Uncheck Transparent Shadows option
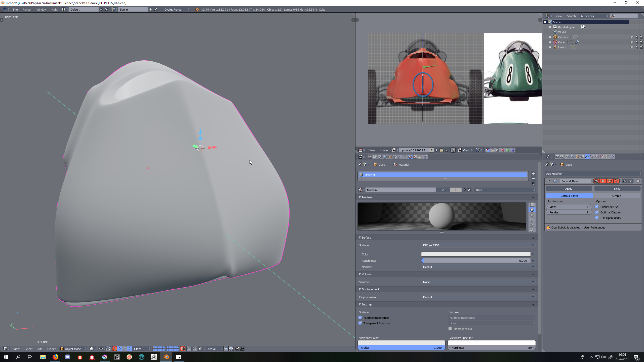 pyautogui.click(x=360, y=323)
